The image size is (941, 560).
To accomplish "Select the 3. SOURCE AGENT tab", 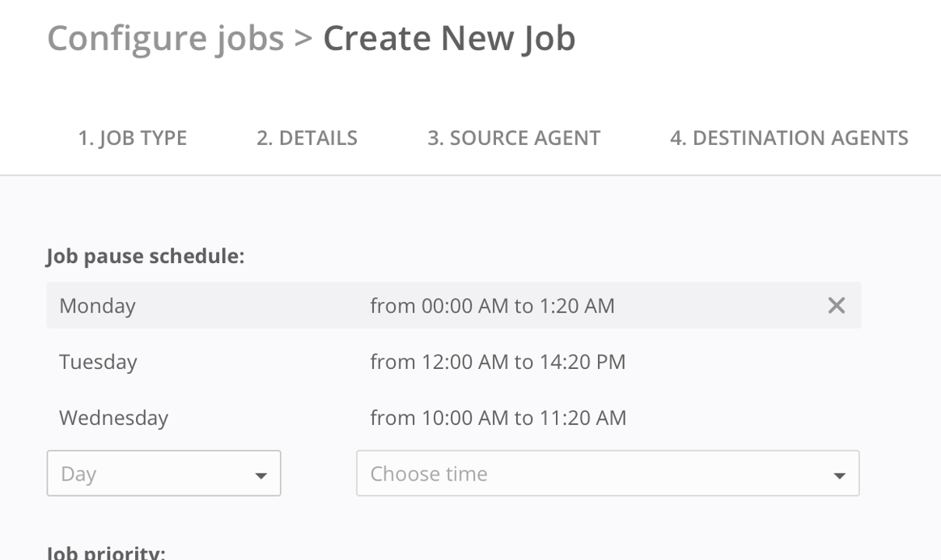I will point(514,138).
